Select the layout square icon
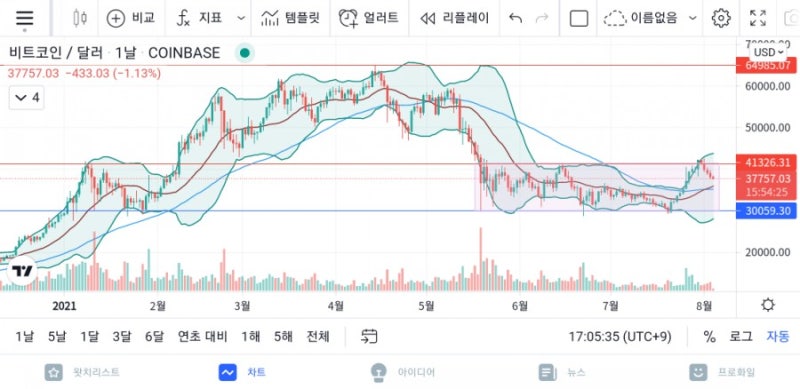800x389 pixels. 579,18
